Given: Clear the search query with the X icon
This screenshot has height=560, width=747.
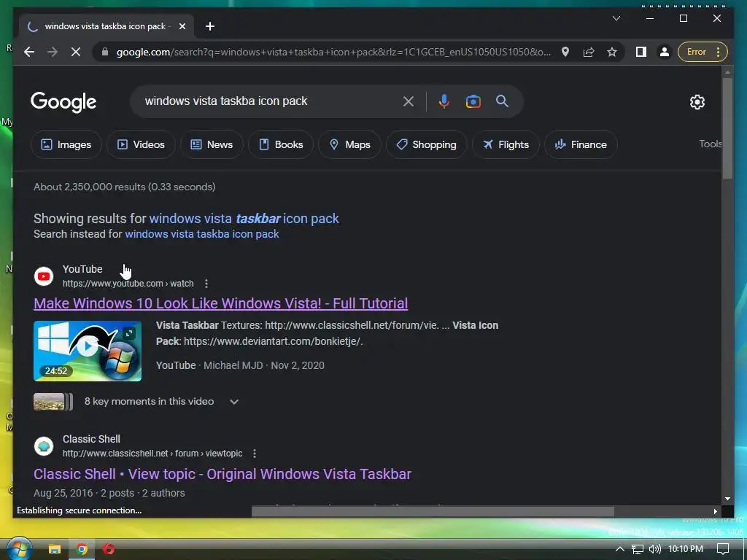Looking at the screenshot, I should tap(409, 101).
